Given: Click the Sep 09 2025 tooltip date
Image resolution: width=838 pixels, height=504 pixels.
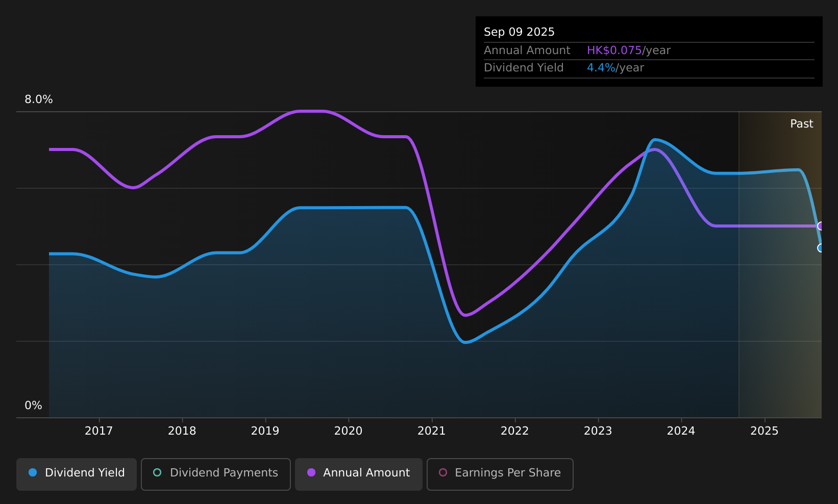Looking at the screenshot, I should (519, 32).
